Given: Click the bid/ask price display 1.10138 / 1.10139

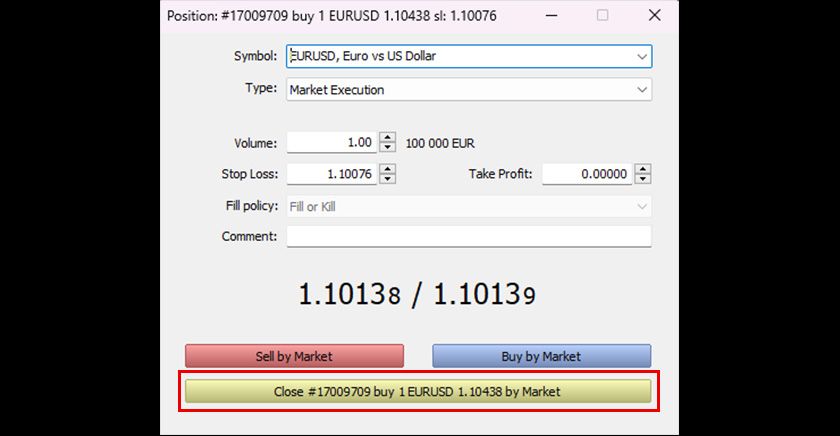Looking at the screenshot, I should (x=417, y=295).
